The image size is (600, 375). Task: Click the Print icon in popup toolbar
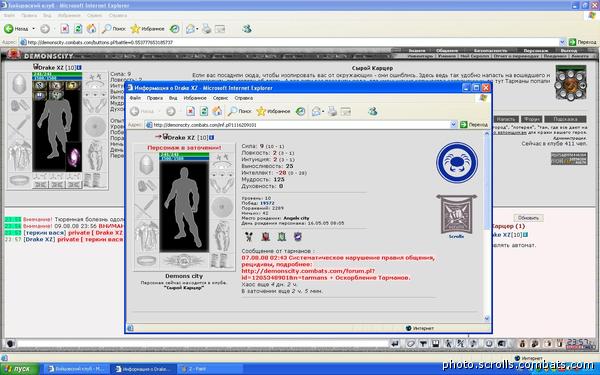332,111
